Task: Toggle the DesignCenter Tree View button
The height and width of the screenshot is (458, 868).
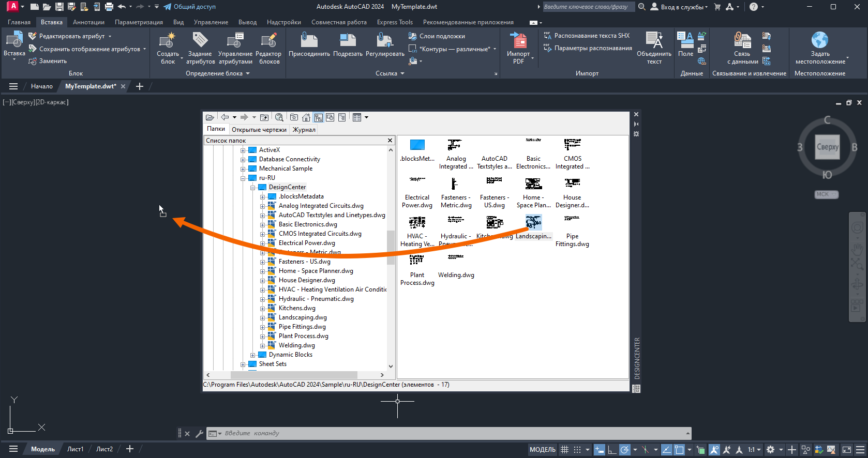Action: 319,117
